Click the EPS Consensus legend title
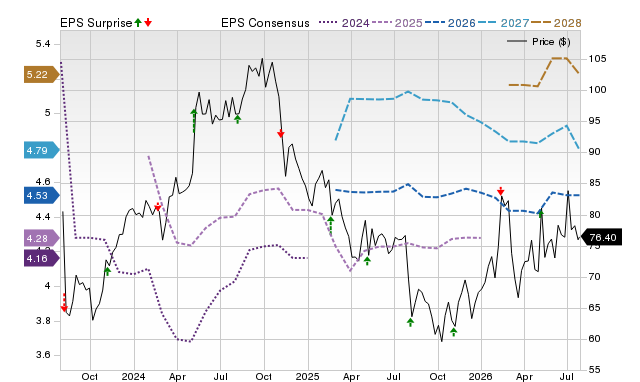This screenshot has height=382, width=640. (x=265, y=23)
